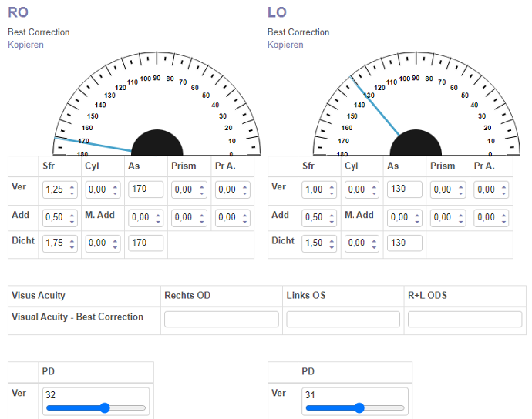Click RO Ver As field 170
This screenshot has width=532, height=419.
click(x=146, y=189)
